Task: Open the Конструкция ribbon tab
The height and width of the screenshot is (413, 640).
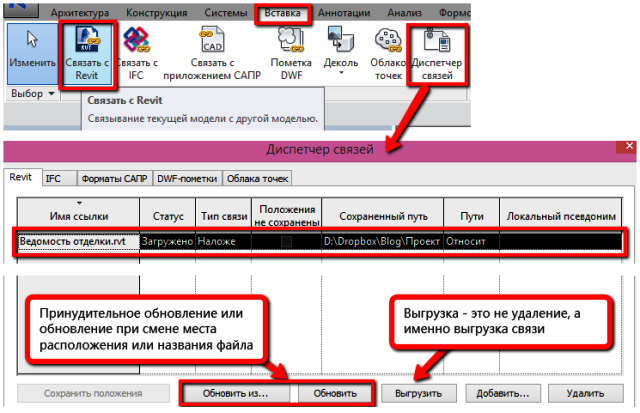Action: (156, 13)
